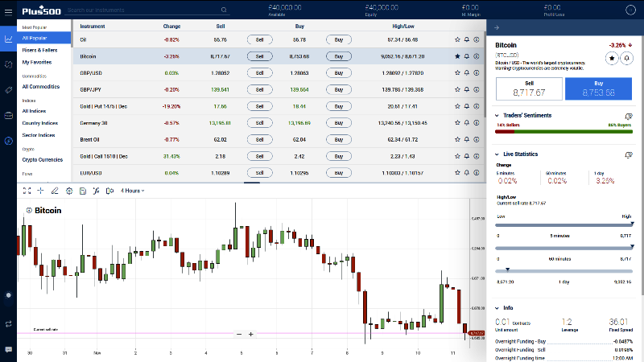This screenshot has width=644, height=362.
Task: Click the large Buy 8,753.68 button
Action: pyautogui.click(x=598, y=88)
